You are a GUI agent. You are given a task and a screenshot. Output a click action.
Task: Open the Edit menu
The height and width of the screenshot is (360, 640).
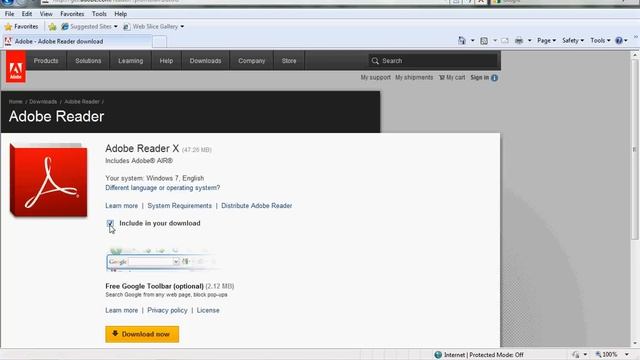(x=27, y=14)
